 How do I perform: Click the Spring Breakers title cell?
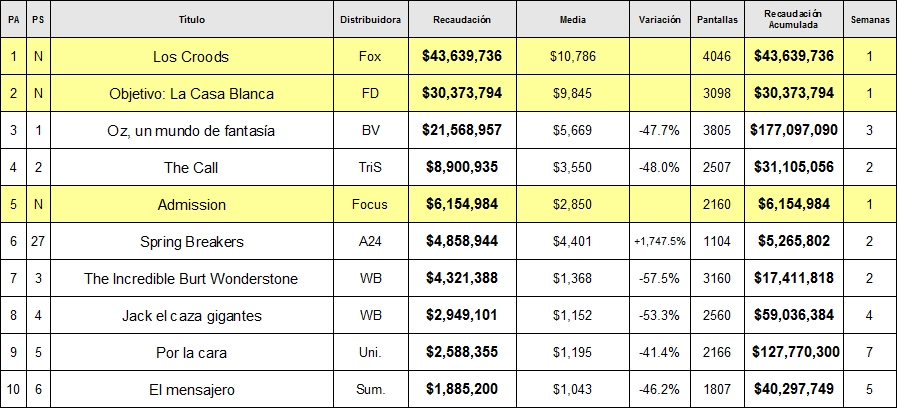pos(190,242)
